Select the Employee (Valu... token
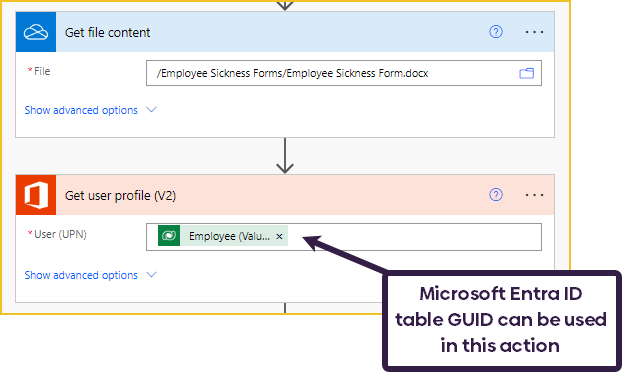Viewport: 624px width, 374px height. tap(229, 236)
